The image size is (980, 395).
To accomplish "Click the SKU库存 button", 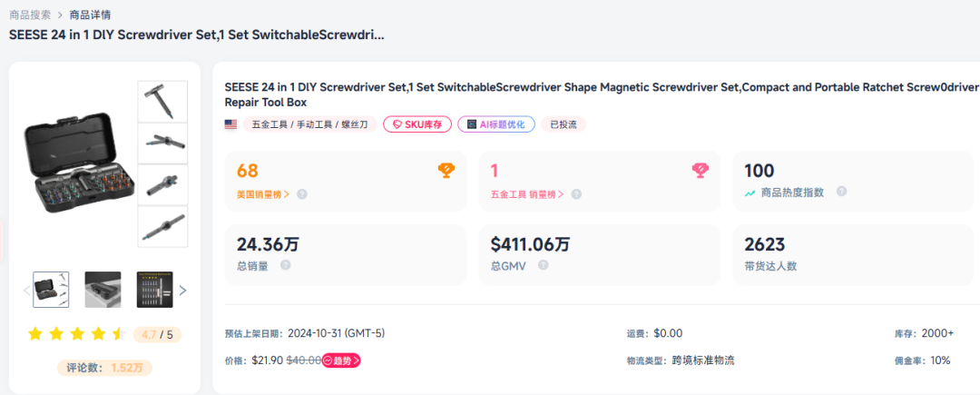I will tap(417, 124).
